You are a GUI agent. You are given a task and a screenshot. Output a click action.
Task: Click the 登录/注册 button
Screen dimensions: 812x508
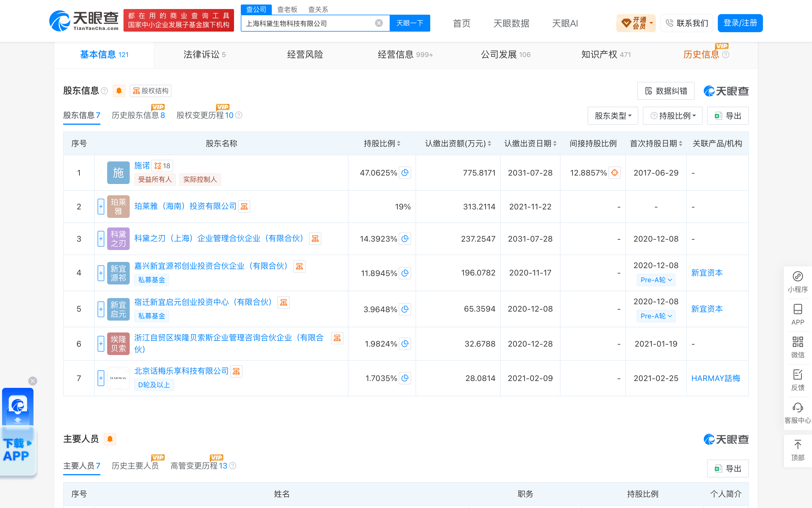tap(740, 23)
